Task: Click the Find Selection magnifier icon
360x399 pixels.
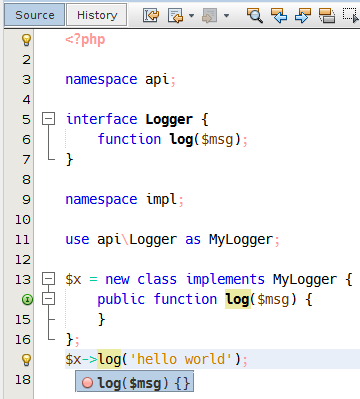Action: coord(255,15)
